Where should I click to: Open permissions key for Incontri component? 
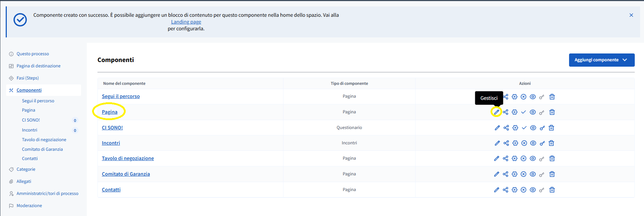542,143
